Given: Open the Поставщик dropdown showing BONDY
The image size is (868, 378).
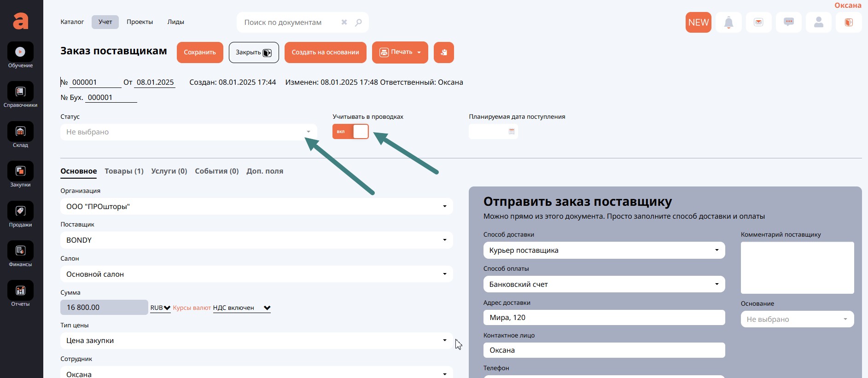Looking at the screenshot, I should (256, 240).
